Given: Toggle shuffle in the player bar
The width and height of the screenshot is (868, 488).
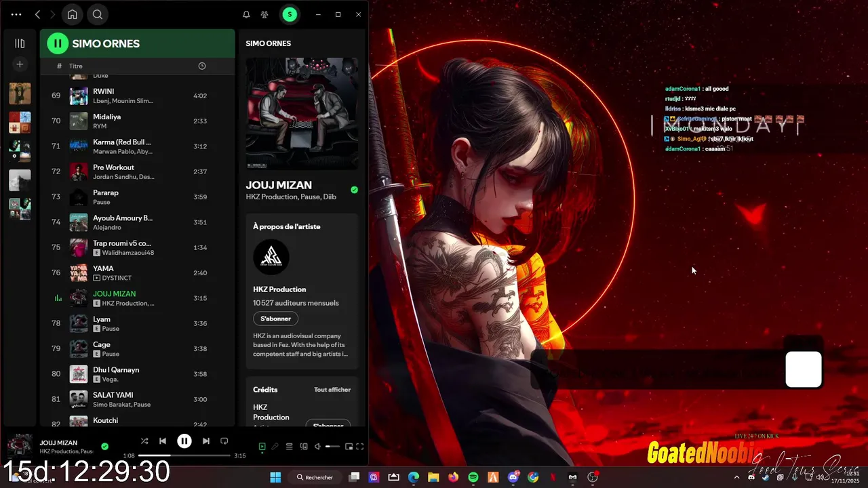Looking at the screenshot, I should [x=144, y=441].
